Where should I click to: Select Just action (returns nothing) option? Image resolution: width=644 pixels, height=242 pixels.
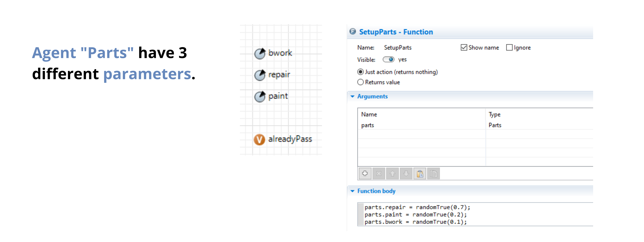click(x=360, y=72)
